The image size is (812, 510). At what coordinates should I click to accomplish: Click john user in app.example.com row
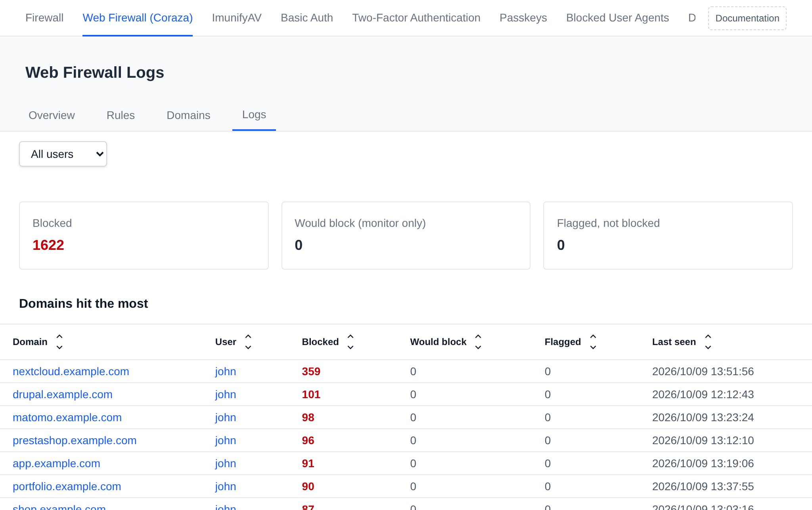point(226,464)
